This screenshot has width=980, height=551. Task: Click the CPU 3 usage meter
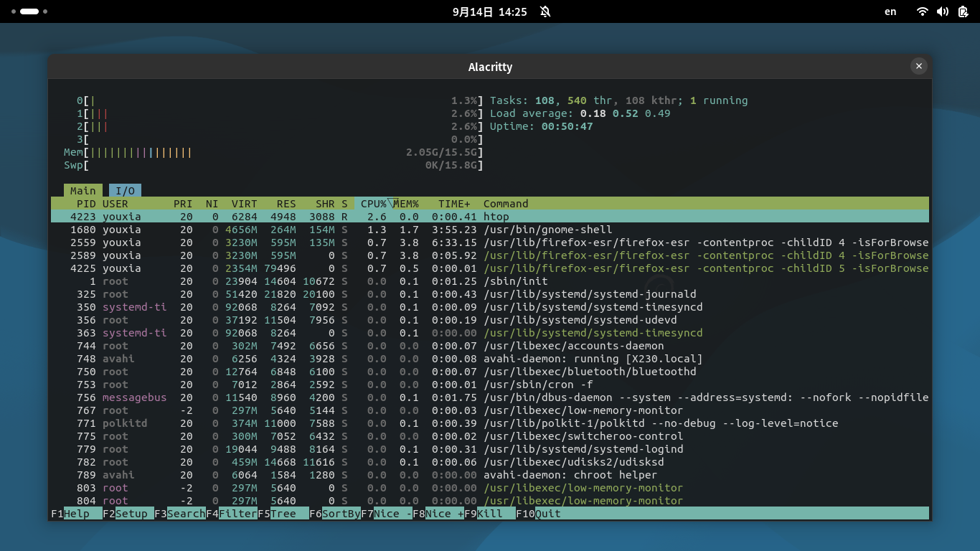click(280, 139)
